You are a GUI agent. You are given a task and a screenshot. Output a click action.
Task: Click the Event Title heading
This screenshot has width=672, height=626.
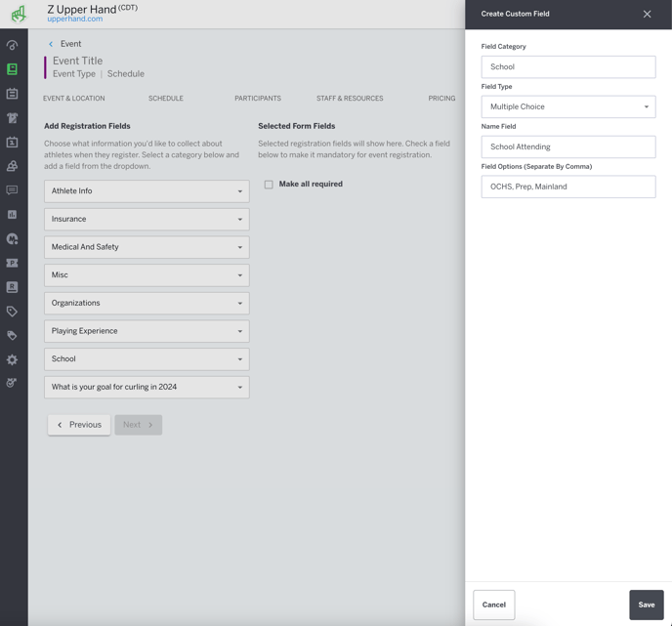click(77, 61)
